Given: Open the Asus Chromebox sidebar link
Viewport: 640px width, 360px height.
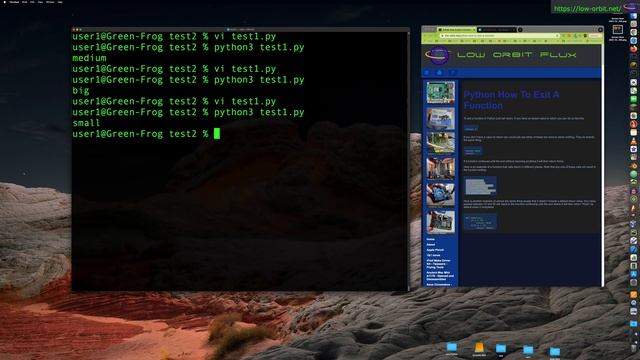Looking at the screenshot, I should 439,284.
